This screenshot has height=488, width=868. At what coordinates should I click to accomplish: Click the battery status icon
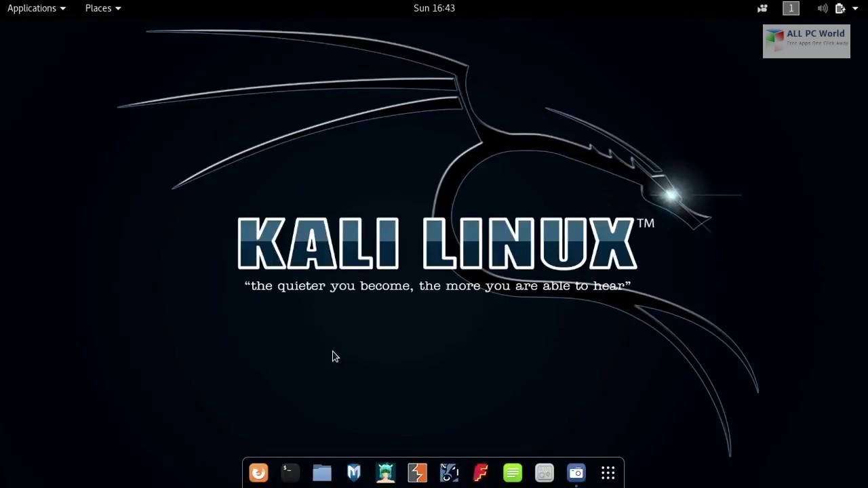(x=840, y=8)
